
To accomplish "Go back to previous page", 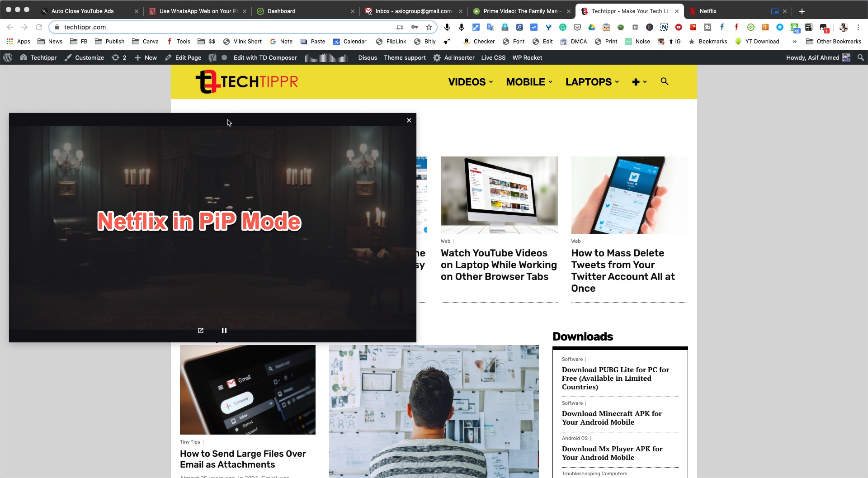I will tap(10, 27).
